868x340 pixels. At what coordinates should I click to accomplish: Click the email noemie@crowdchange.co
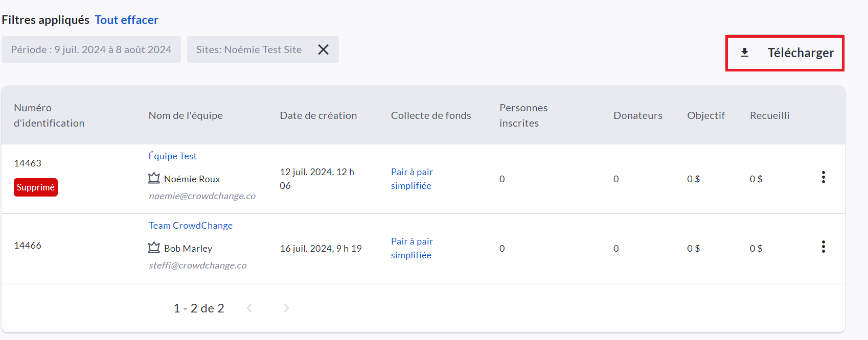[202, 196]
